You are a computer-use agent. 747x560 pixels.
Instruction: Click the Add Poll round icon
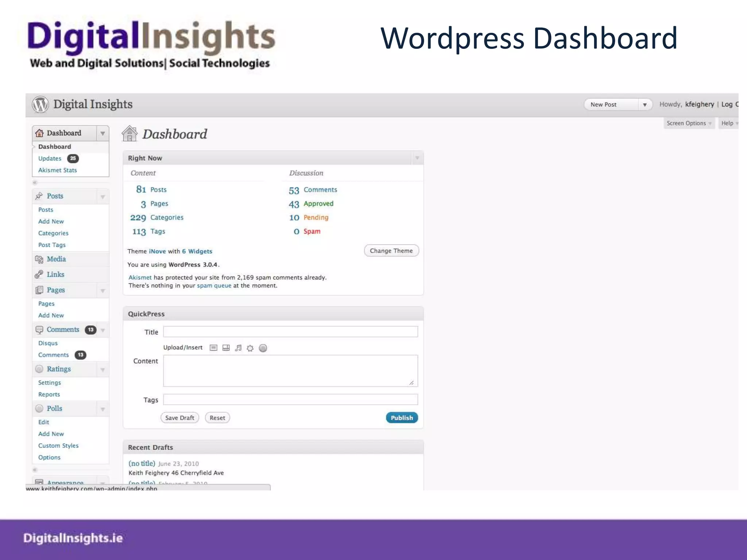(263, 348)
